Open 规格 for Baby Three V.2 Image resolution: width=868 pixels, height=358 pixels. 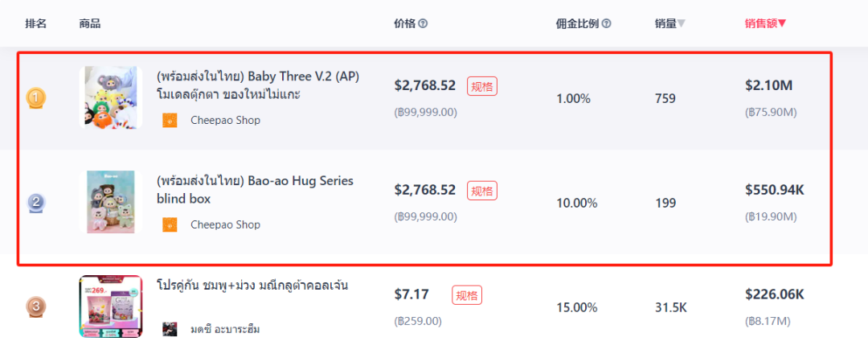[482, 86]
